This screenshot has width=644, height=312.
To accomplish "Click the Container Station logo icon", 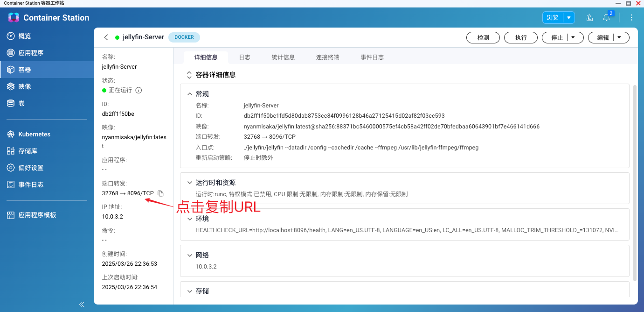I will [14, 18].
